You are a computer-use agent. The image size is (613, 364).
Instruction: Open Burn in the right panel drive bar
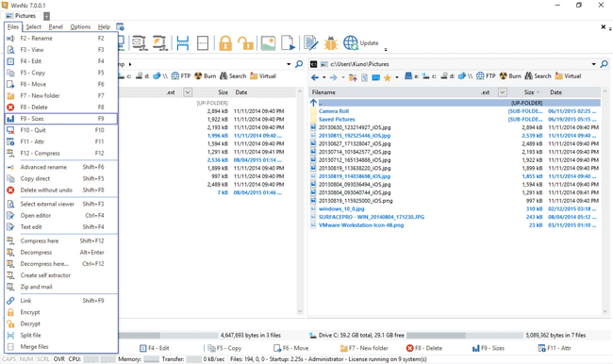510,75
